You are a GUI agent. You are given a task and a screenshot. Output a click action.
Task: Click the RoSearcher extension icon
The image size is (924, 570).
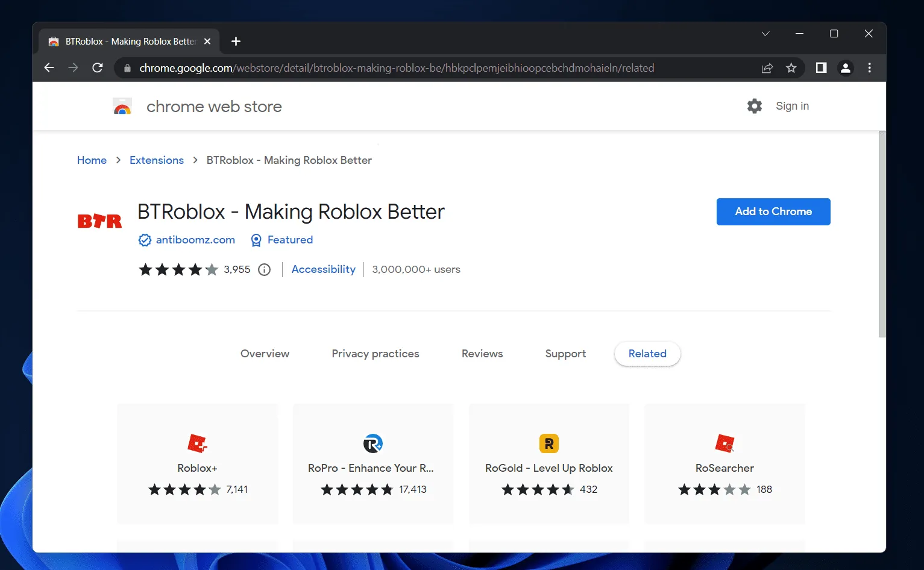tap(725, 443)
